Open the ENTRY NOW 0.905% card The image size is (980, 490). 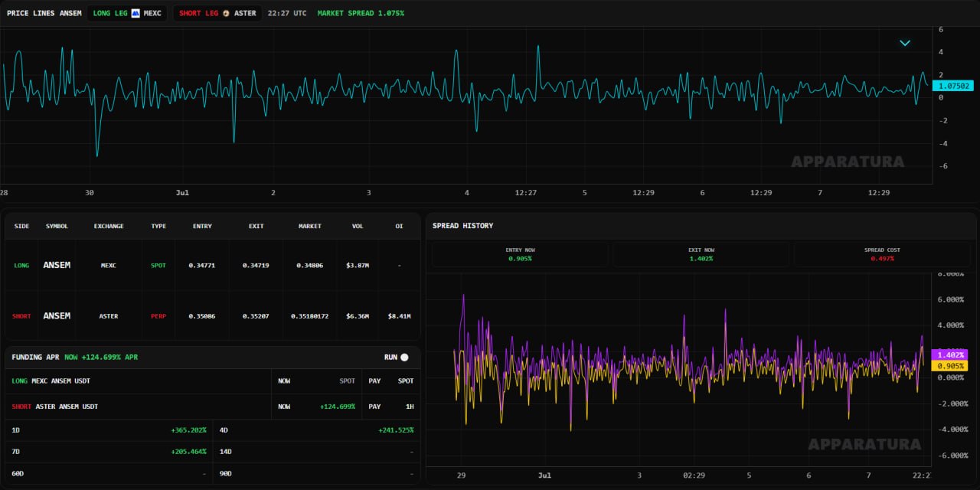tap(521, 254)
